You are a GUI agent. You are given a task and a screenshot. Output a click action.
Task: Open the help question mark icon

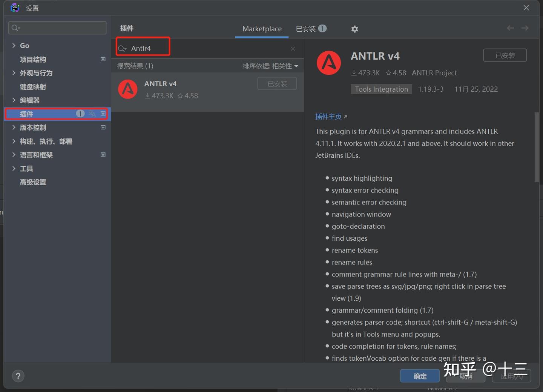point(18,376)
